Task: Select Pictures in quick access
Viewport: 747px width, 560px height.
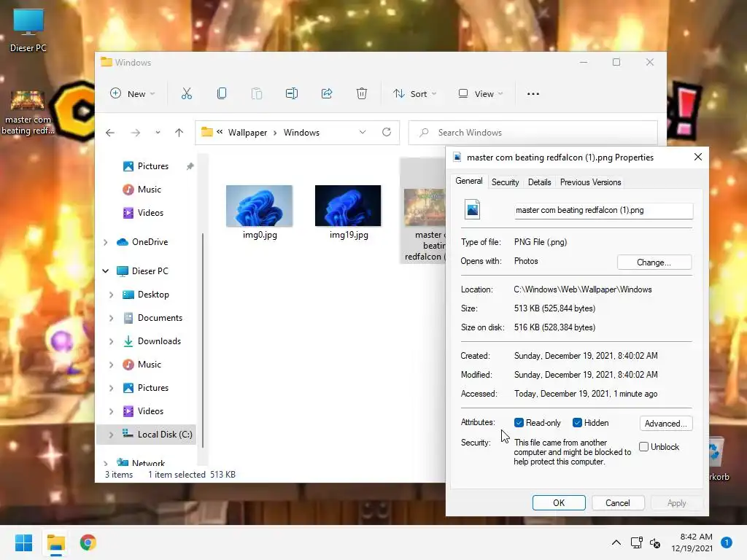Action: click(153, 166)
